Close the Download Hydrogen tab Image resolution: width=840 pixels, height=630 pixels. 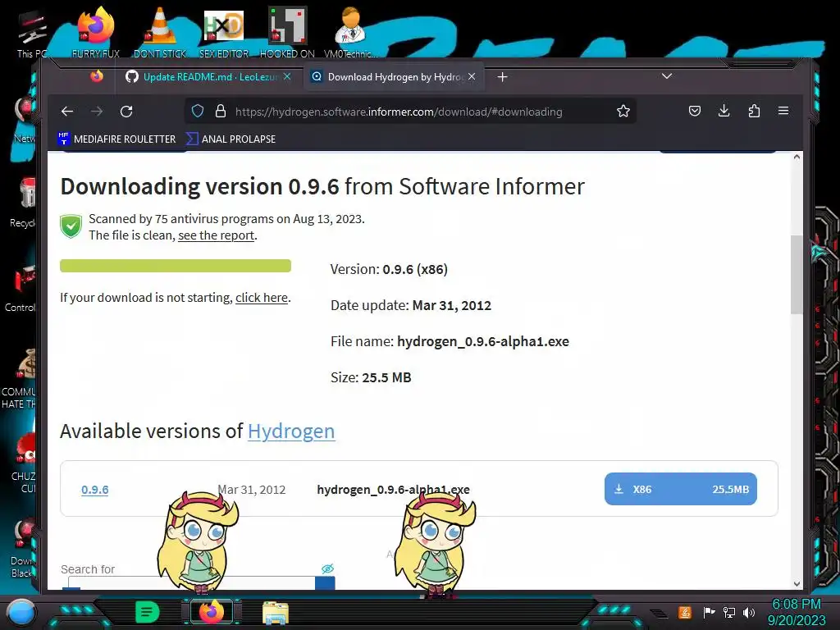(472, 76)
